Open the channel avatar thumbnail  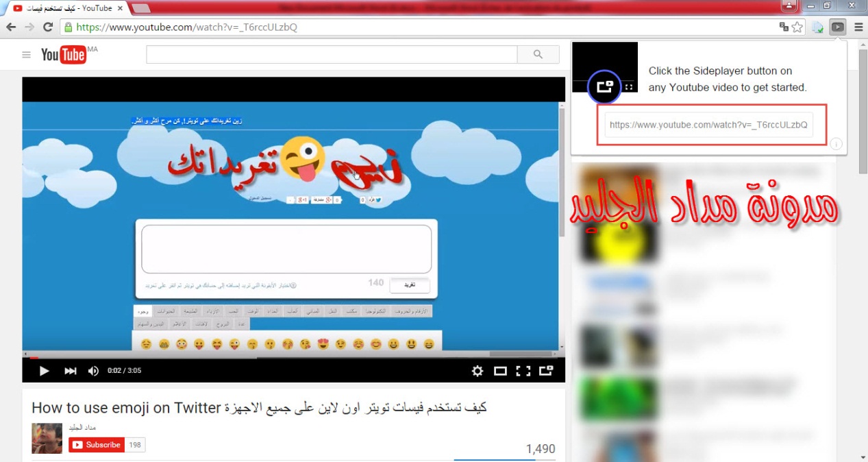pos(47,438)
